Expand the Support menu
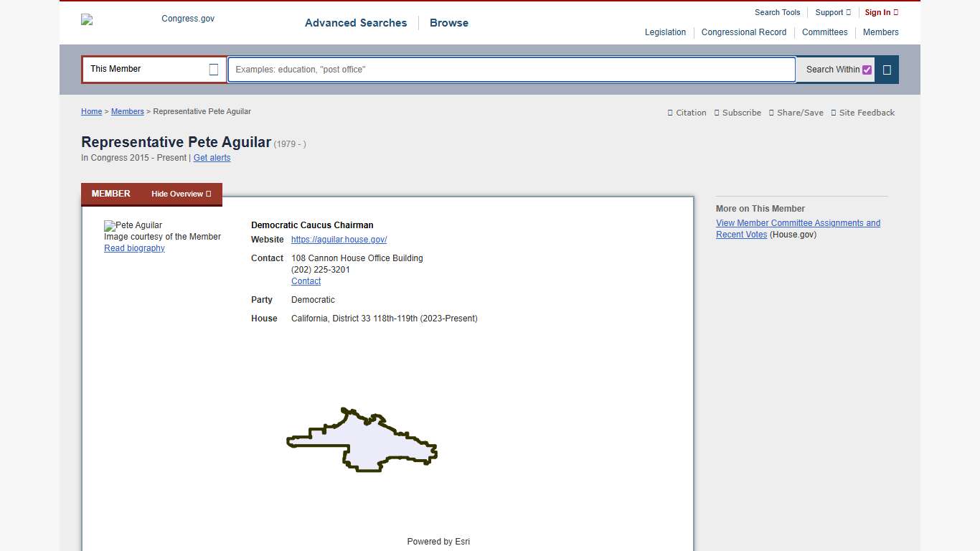 pos(832,12)
